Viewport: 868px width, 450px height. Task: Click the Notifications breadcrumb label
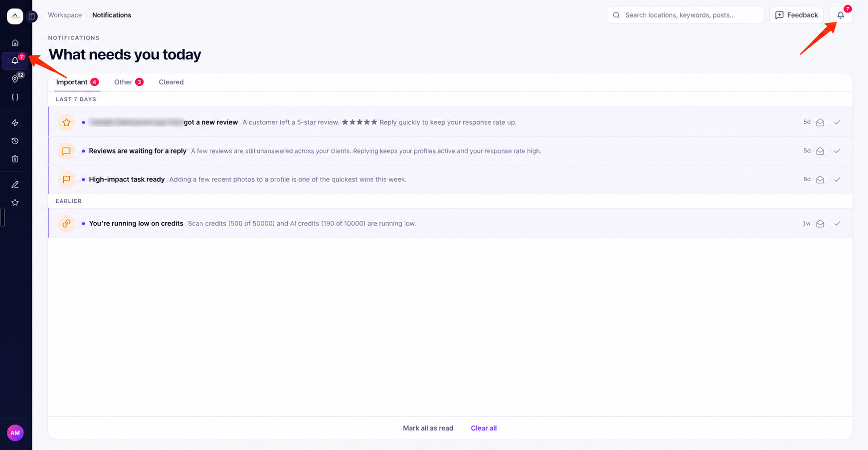112,15
